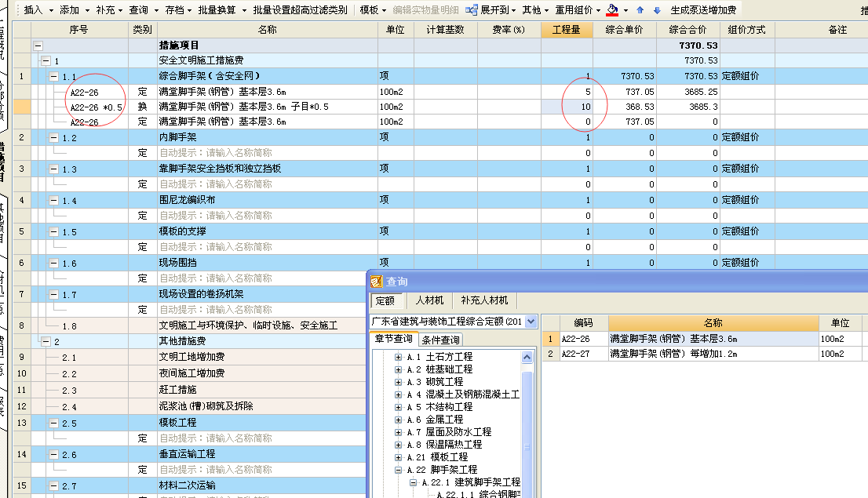This screenshot has height=498, width=868.
Task: Click the 查询 window title icon
Action: click(x=377, y=282)
